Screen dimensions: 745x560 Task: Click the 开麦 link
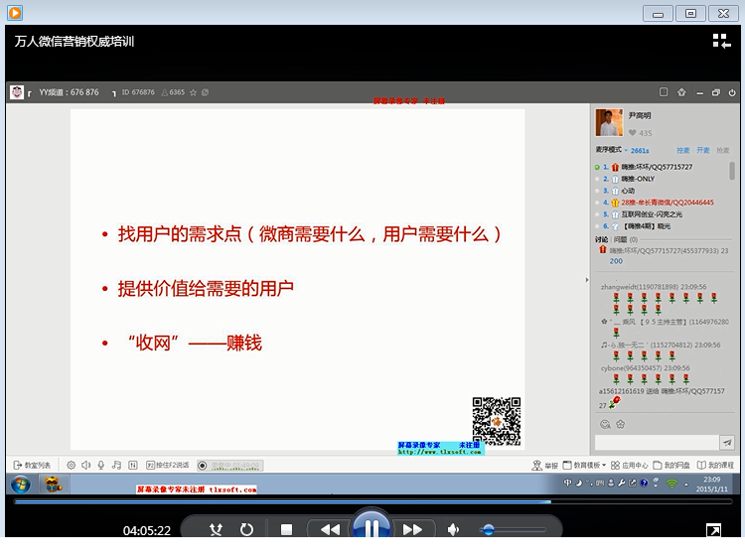coord(702,150)
